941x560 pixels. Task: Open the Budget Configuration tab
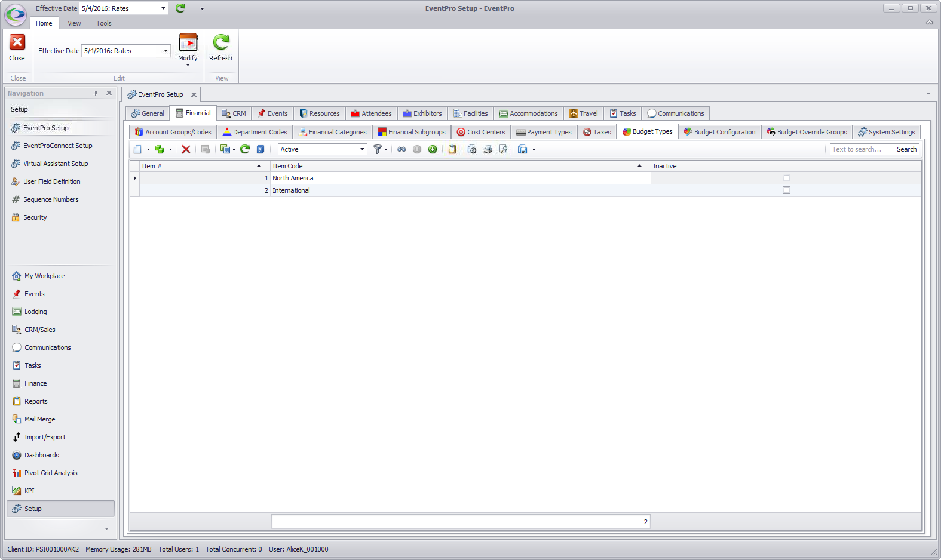tap(719, 132)
